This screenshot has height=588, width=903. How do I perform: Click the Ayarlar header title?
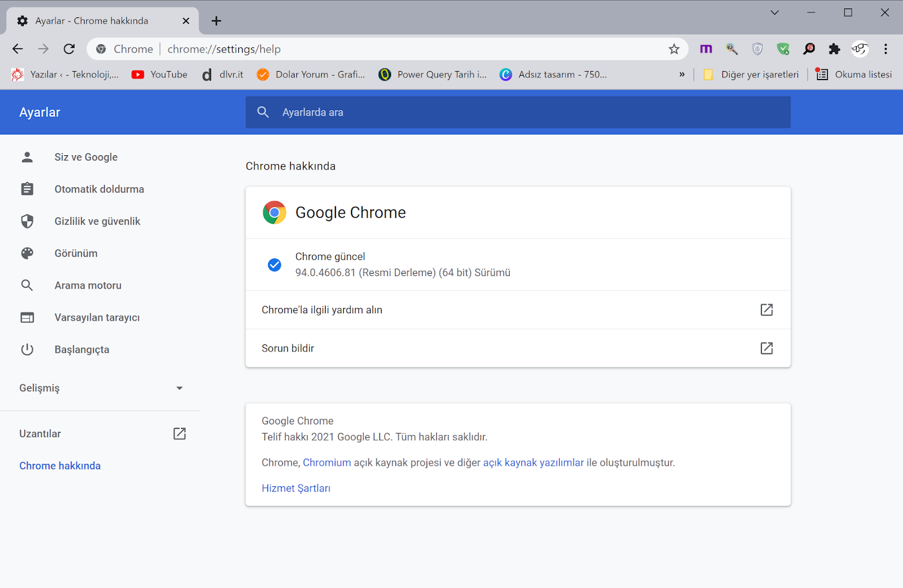pyautogui.click(x=40, y=112)
